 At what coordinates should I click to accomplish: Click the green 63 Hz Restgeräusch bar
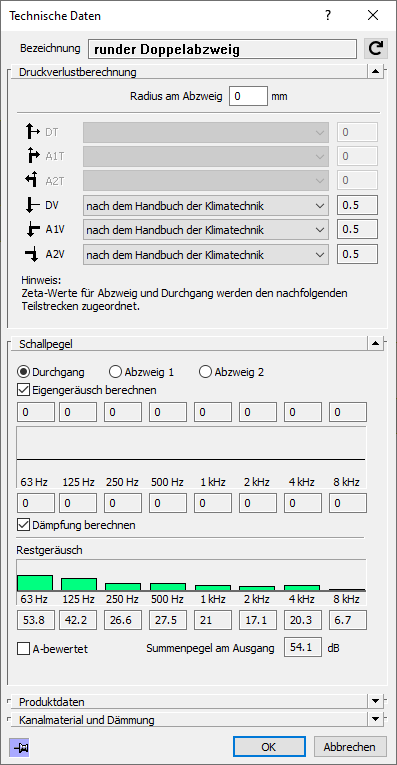point(35,583)
